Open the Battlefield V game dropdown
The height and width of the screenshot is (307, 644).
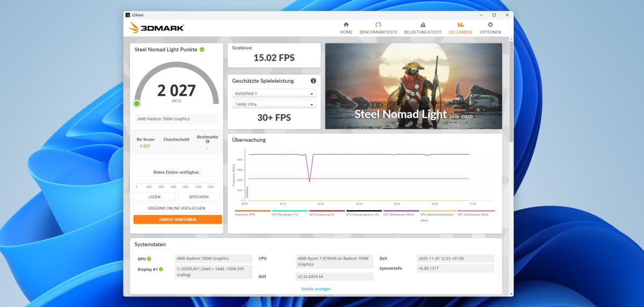click(x=274, y=94)
